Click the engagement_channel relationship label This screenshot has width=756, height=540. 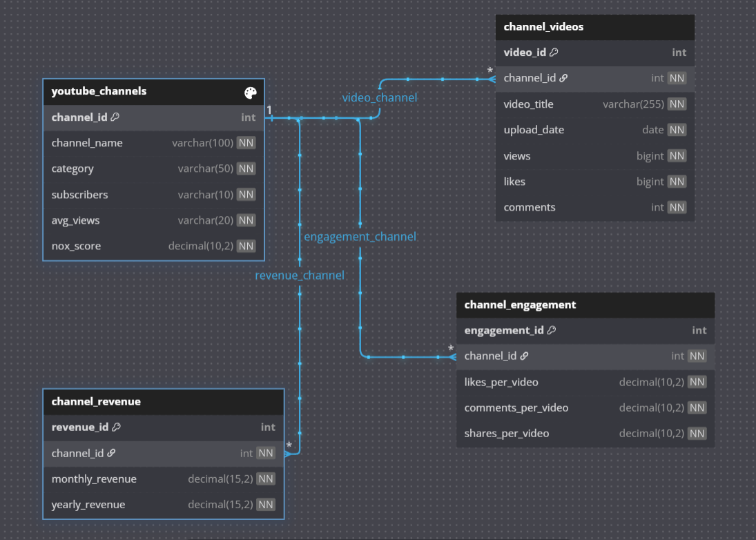(360, 237)
